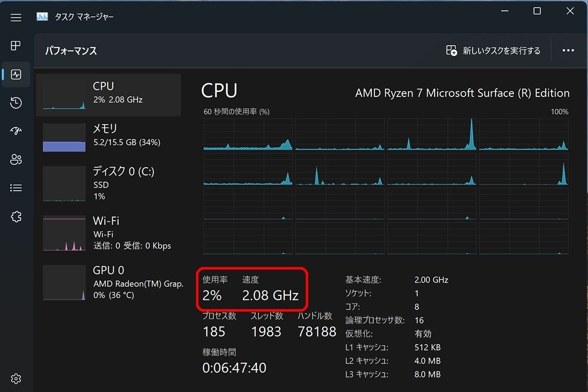Click the Task Manager title icon

[42, 17]
